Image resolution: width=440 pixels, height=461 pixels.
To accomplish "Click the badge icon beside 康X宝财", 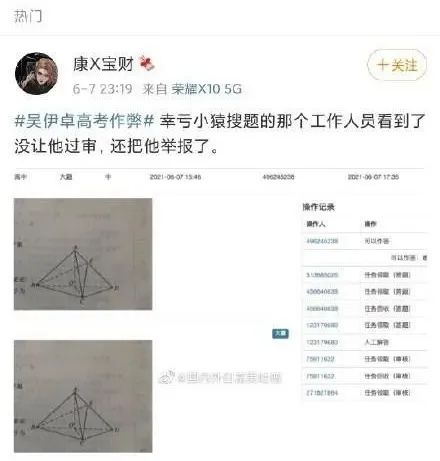I will (147, 63).
